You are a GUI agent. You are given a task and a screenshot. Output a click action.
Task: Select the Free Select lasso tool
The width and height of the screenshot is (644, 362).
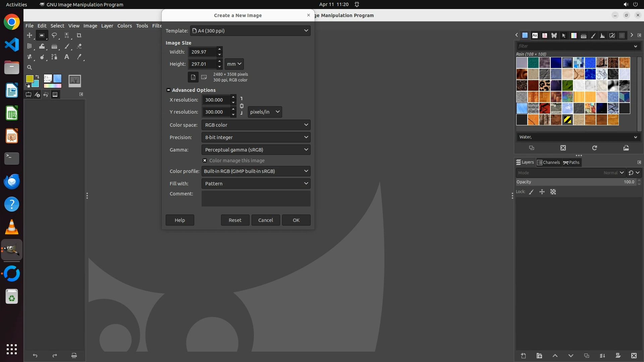[x=54, y=36]
